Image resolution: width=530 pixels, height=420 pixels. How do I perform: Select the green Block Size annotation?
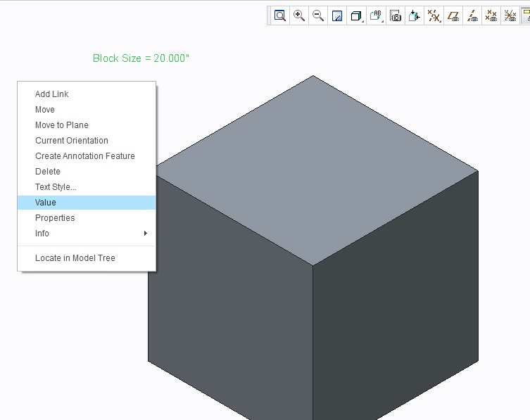point(141,58)
